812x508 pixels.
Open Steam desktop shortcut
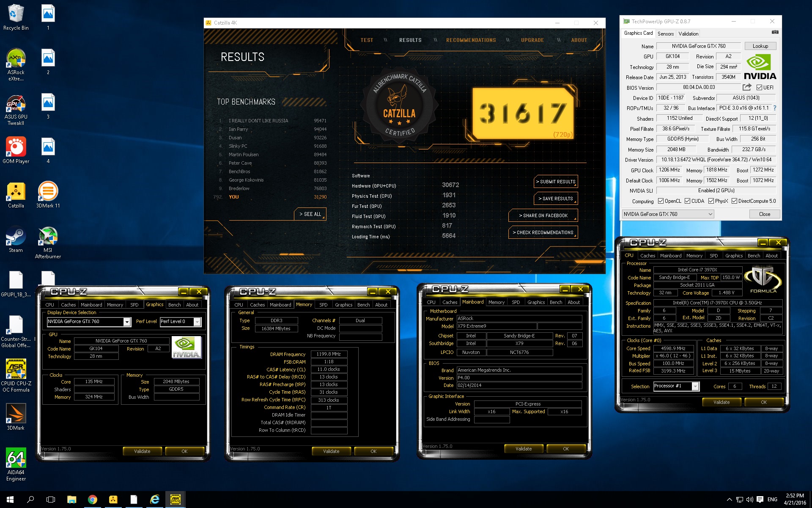pos(16,240)
